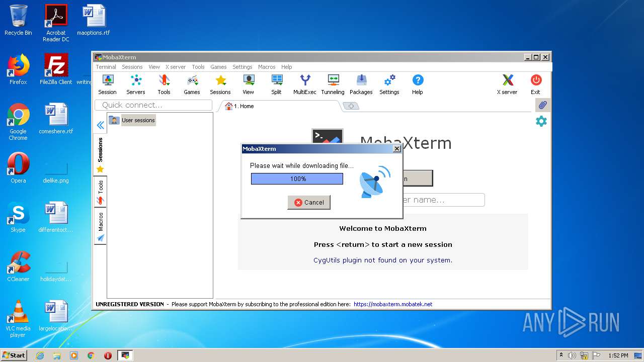
Task: Cancel the file download
Action: coord(309,202)
